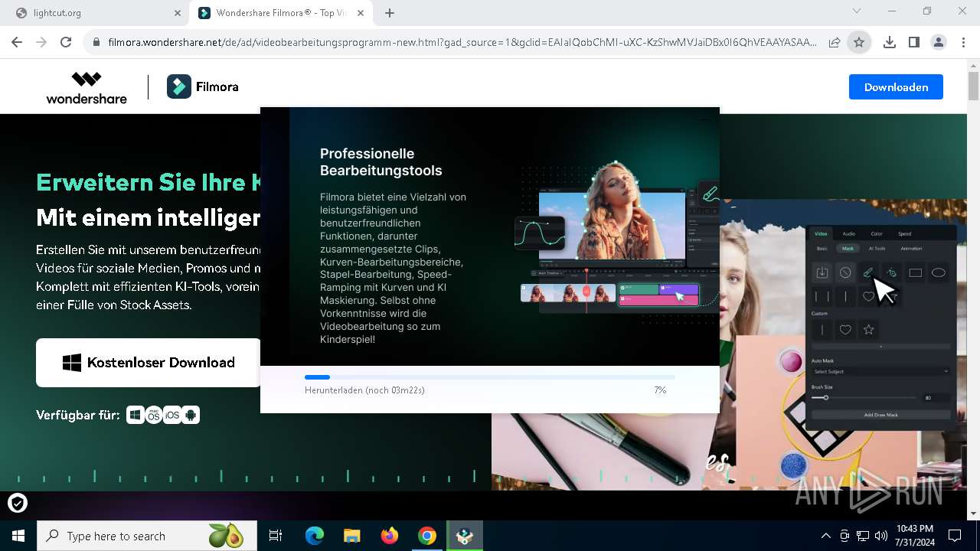Click the Video tab in mask panel
Image resolution: width=980 pixels, height=551 pixels.
[821, 233]
